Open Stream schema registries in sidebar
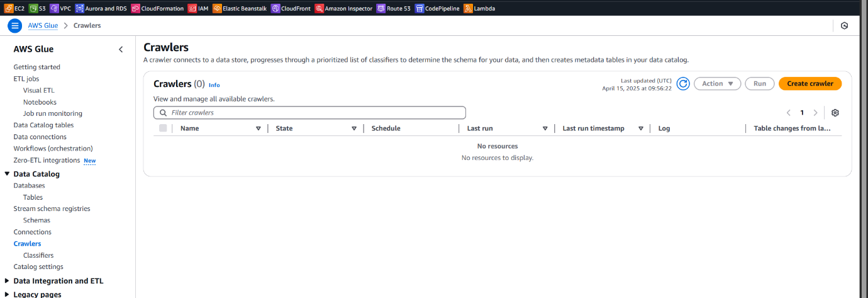 pos(52,209)
